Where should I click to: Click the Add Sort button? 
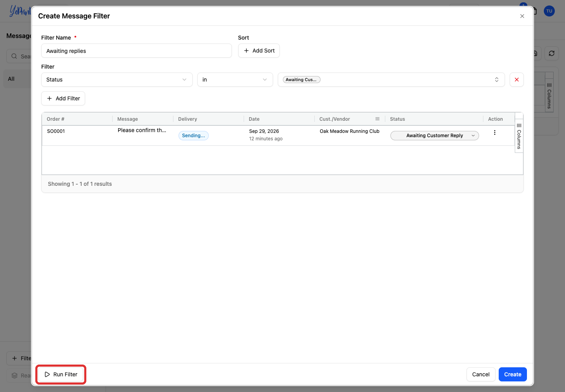[x=259, y=51]
